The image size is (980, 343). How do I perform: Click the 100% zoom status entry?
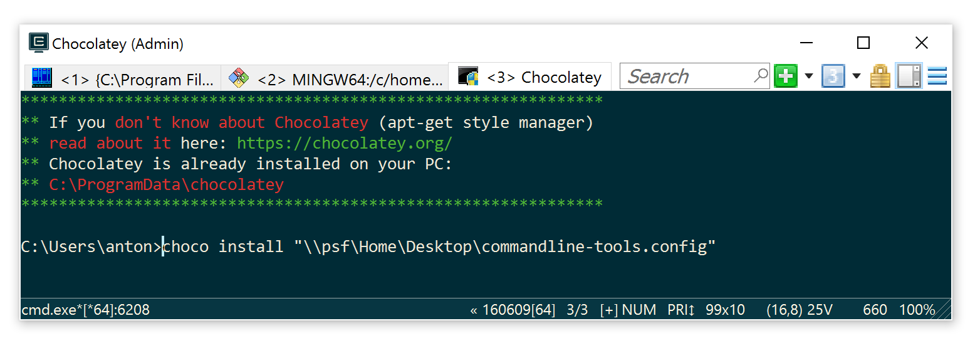[x=917, y=310]
